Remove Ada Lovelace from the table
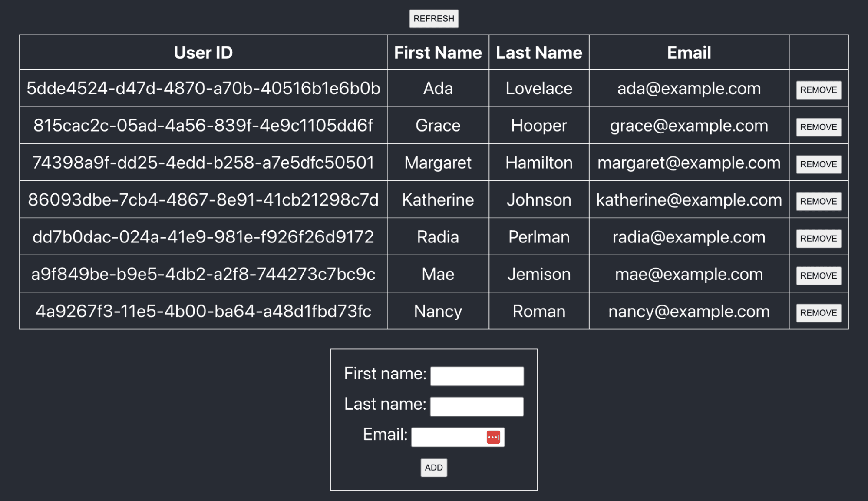 click(818, 90)
